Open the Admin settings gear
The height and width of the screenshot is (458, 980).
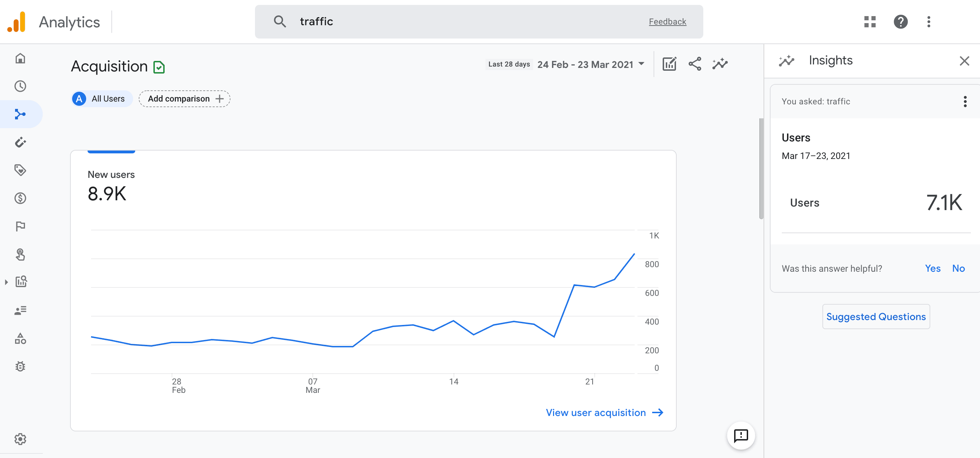[20, 439]
